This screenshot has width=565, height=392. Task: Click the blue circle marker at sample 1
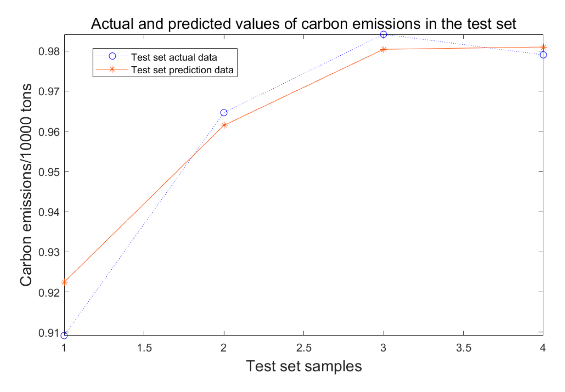[x=64, y=335]
